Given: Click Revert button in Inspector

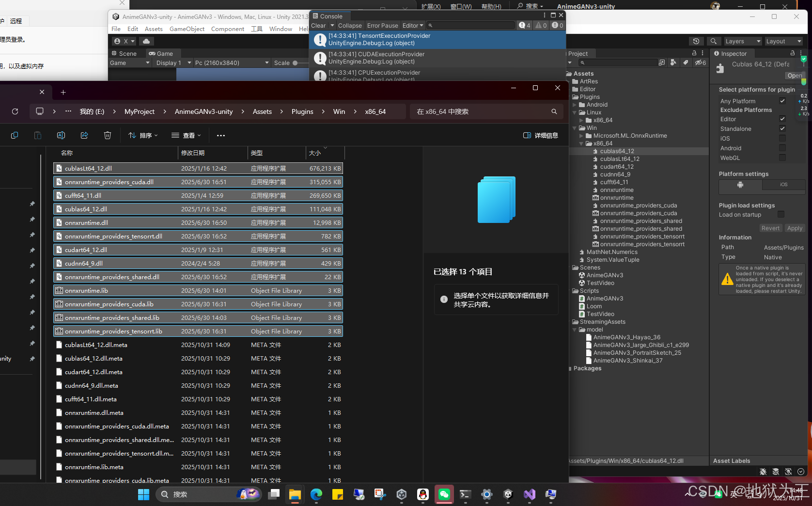Looking at the screenshot, I should point(770,228).
